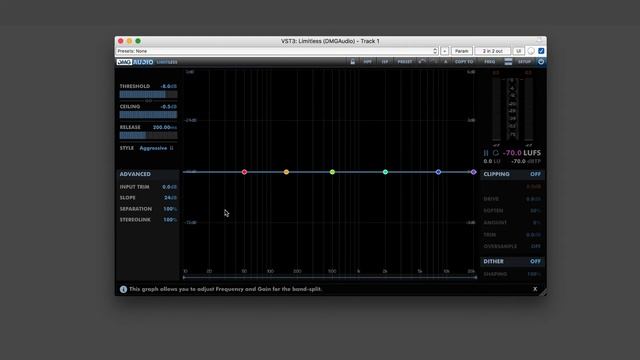Click the Threshold slider bar
Screen dimensions: 640x360
[148, 94]
